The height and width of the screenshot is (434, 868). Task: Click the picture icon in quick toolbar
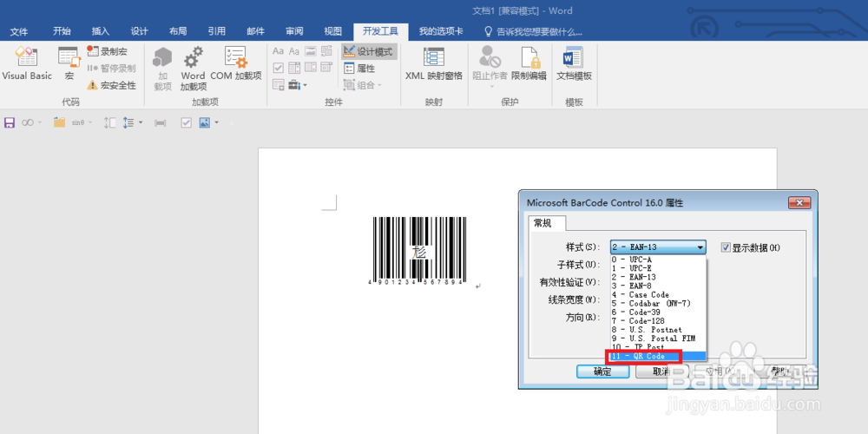point(205,122)
